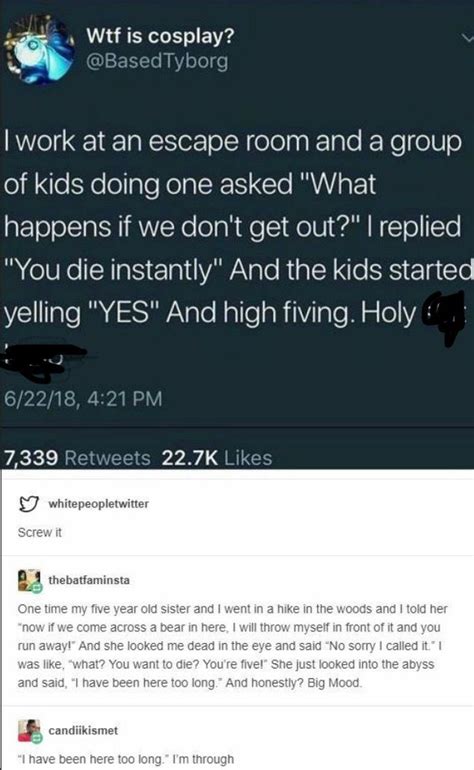Viewport: 474px width, 770px height.
Task: Click the scribbled-out word after "Holy"
Action: pos(443,317)
